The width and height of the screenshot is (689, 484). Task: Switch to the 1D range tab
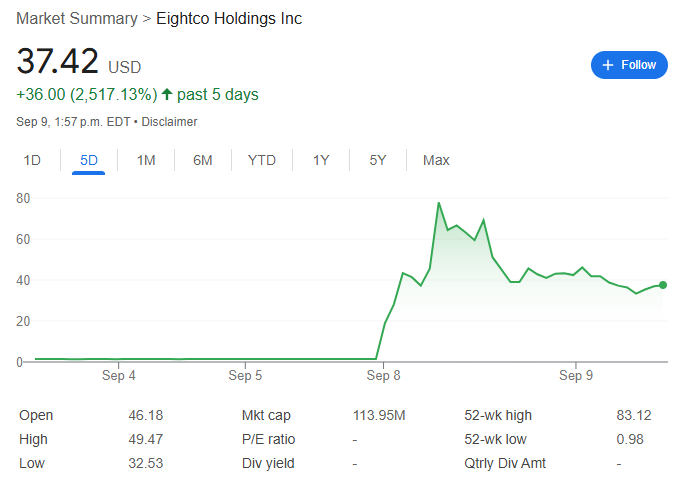(32, 160)
